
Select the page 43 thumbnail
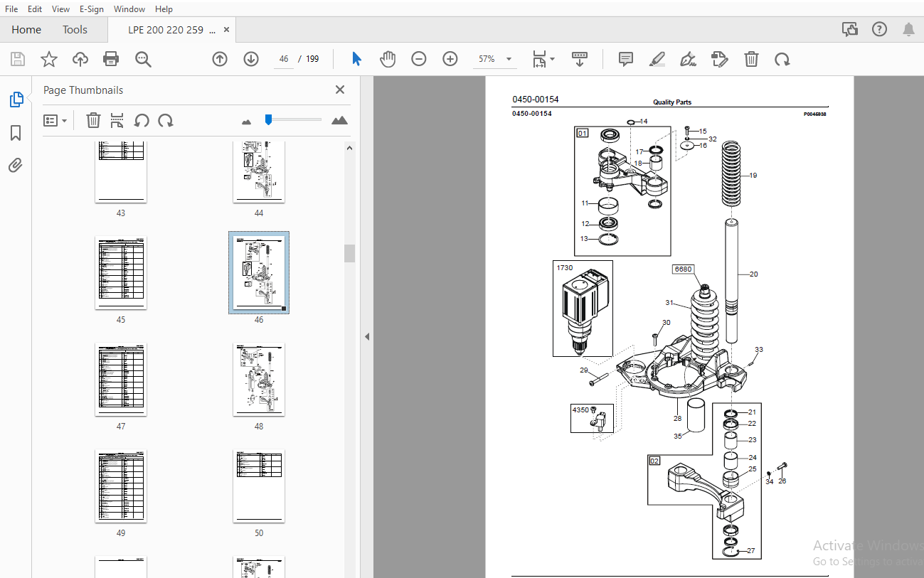[x=121, y=172]
